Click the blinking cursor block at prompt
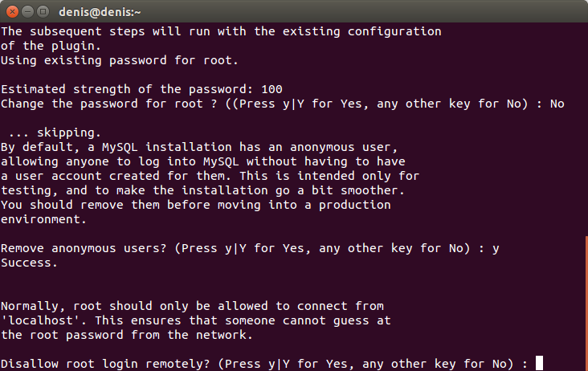 (539, 363)
